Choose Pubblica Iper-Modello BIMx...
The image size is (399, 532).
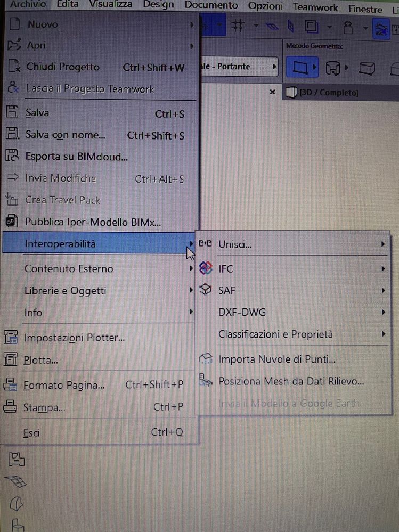101,222
